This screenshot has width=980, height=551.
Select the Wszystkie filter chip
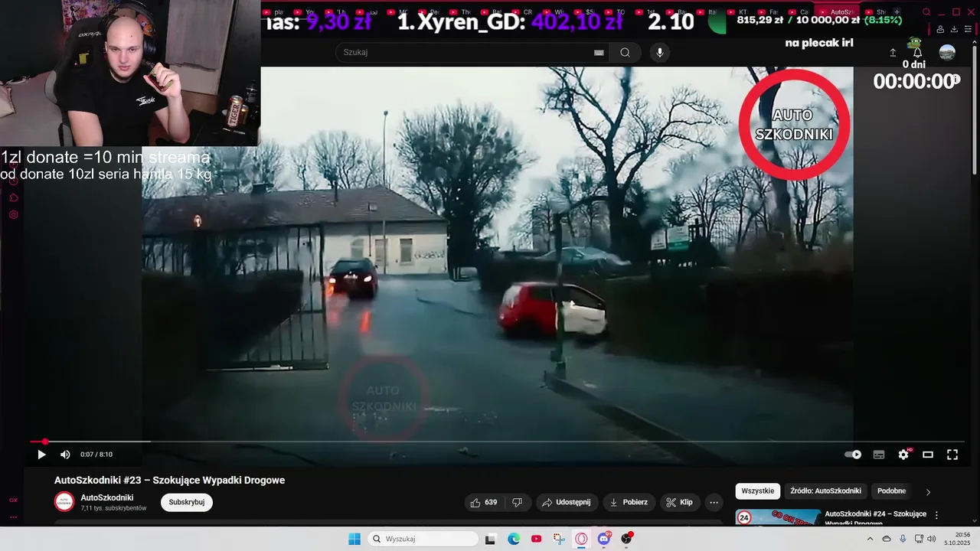758,491
